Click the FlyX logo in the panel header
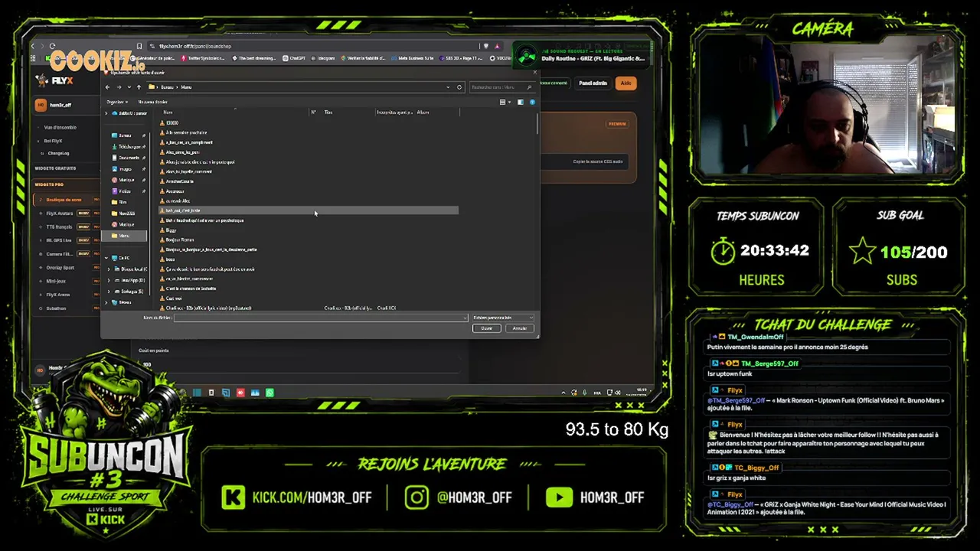Screen dimensions: 980x551 [x=54, y=80]
